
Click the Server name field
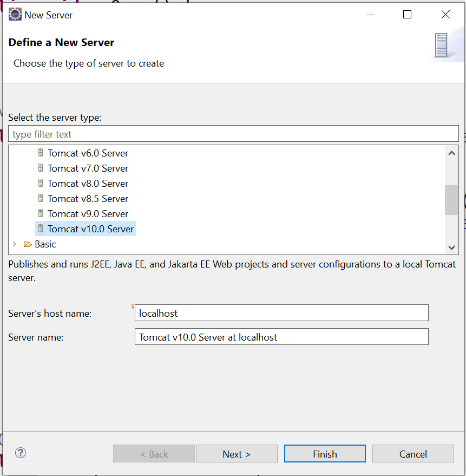[281, 337]
